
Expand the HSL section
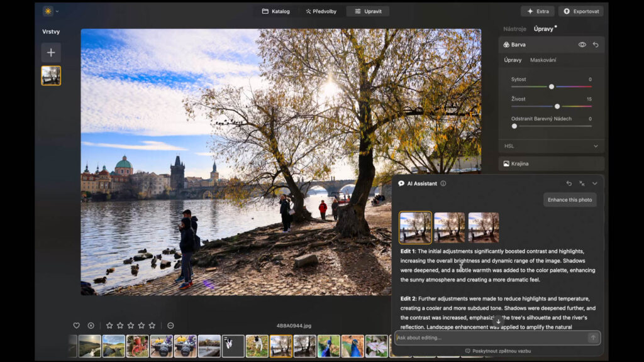(551, 146)
